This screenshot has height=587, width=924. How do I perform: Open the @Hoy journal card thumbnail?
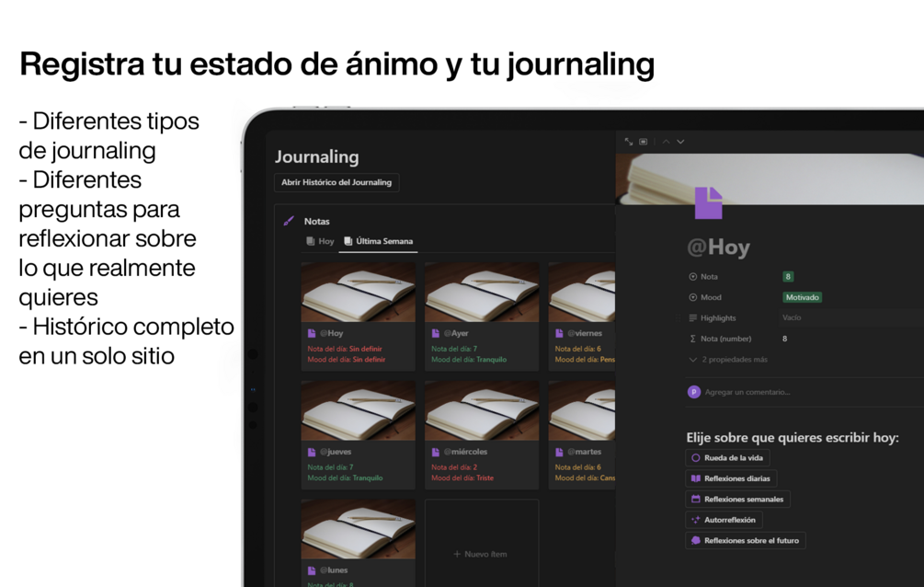pos(359,293)
